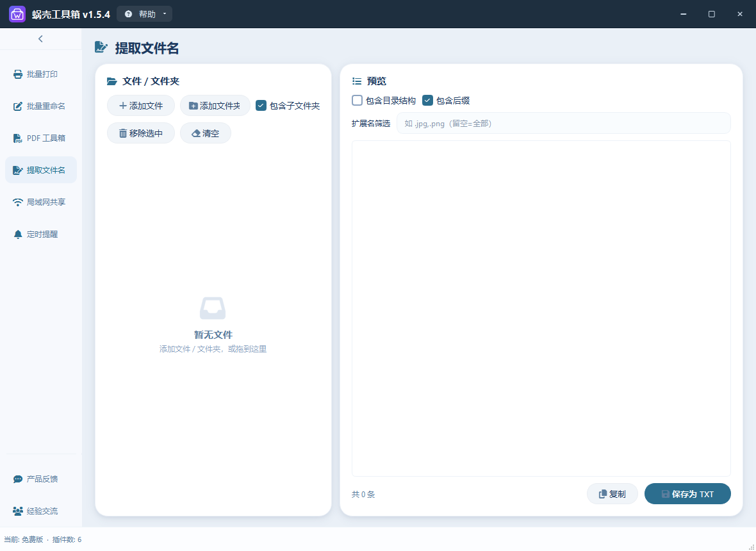Click the question mark icon in 帮助
Image resolution: width=756 pixels, height=551 pixels.
click(128, 14)
